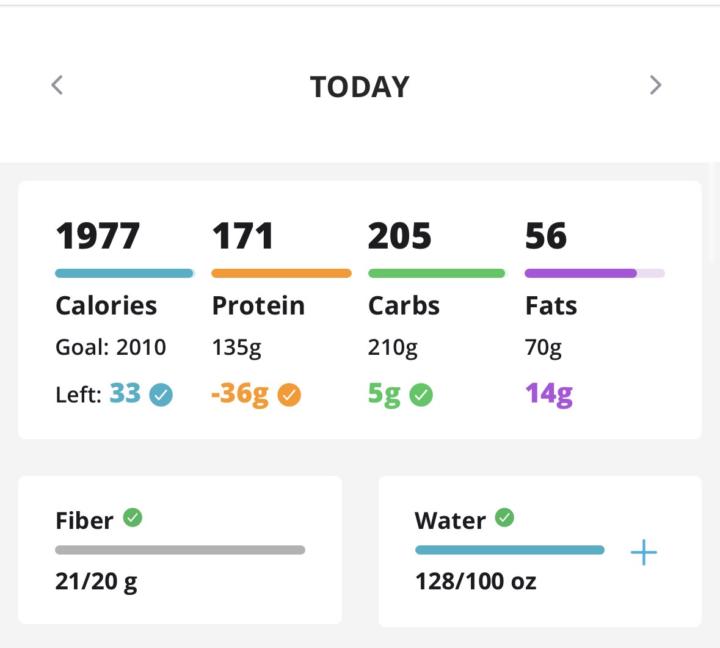Open the Protein label details

coord(258,305)
